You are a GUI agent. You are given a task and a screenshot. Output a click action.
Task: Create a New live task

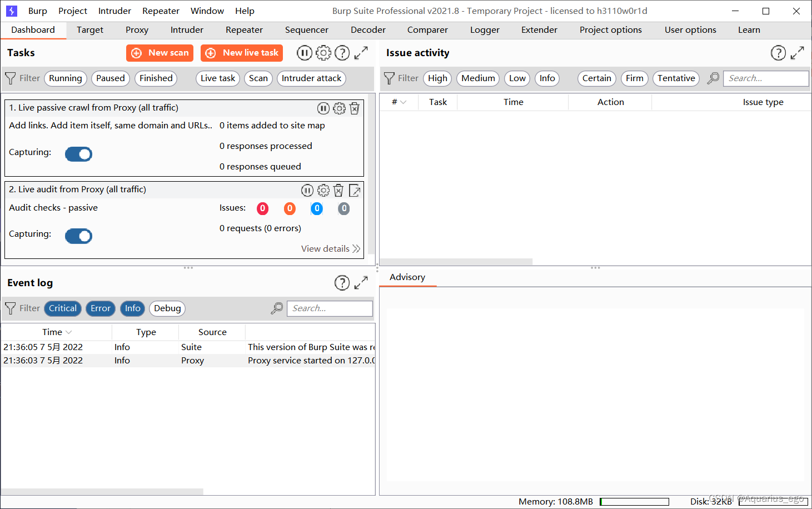pyautogui.click(x=242, y=53)
